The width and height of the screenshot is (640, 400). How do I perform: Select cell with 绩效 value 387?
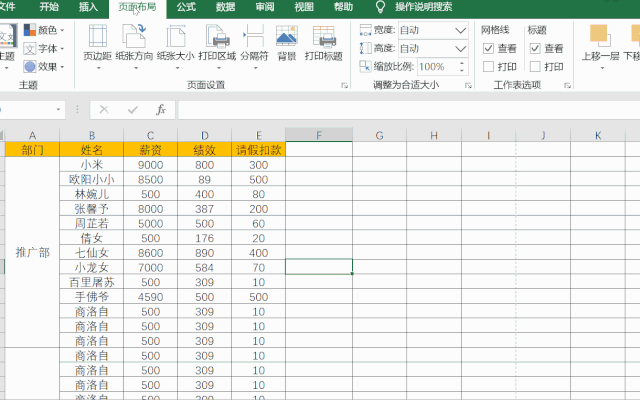pyautogui.click(x=204, y=209)
